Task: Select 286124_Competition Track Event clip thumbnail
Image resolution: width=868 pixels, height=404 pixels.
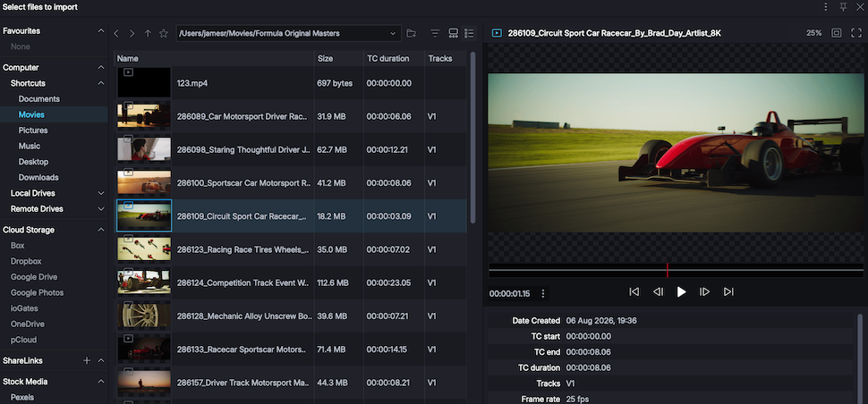Action: pos(144,282)
